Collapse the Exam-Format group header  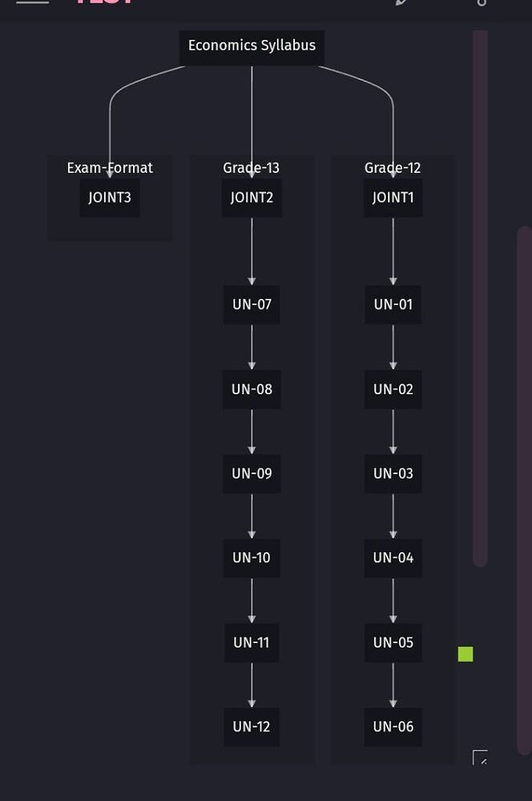(x=110, y=168)
